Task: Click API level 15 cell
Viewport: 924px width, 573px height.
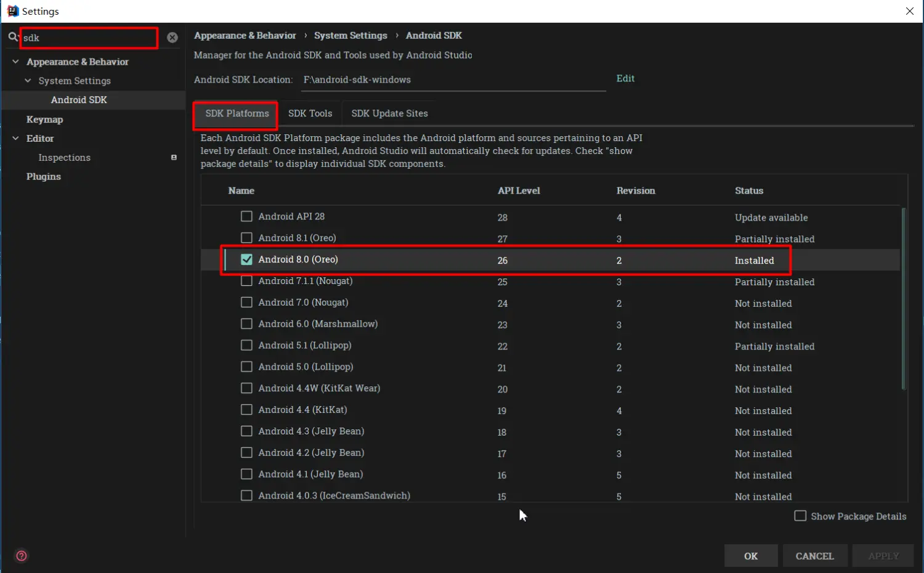Action: 502,497
